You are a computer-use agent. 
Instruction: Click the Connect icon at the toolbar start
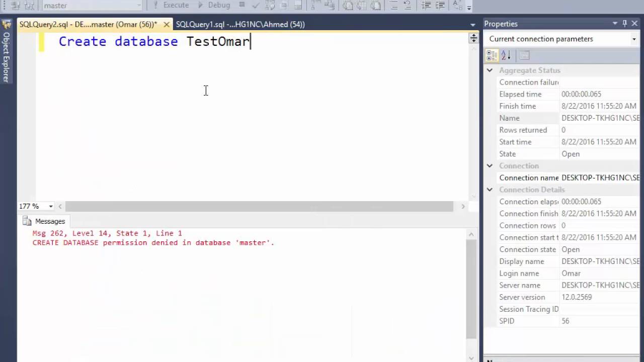(15, 5)
